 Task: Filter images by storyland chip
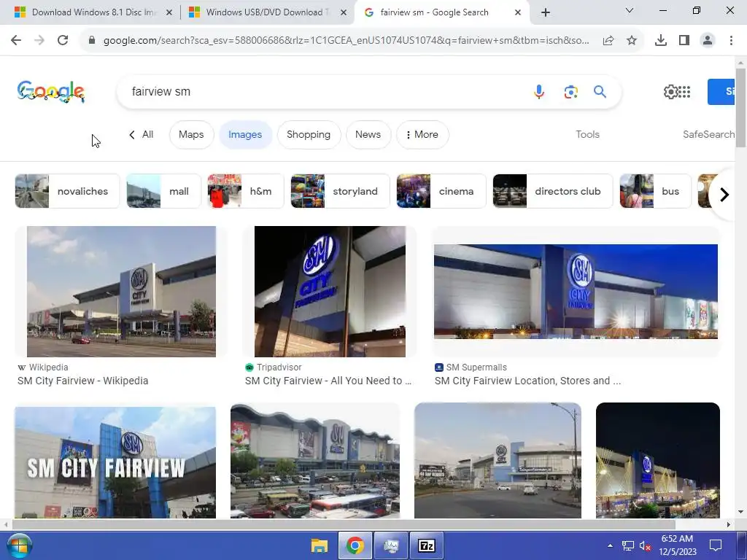click(340, 191)
